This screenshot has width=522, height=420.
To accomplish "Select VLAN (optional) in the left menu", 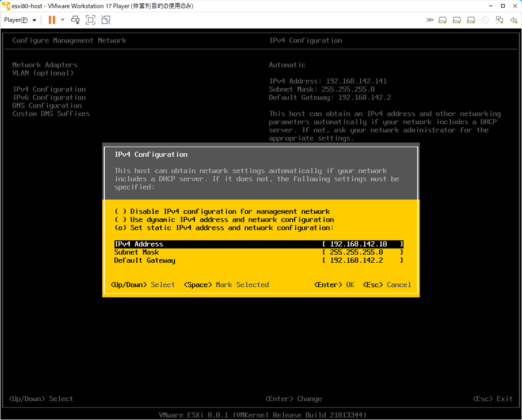I will click(43, 73).
